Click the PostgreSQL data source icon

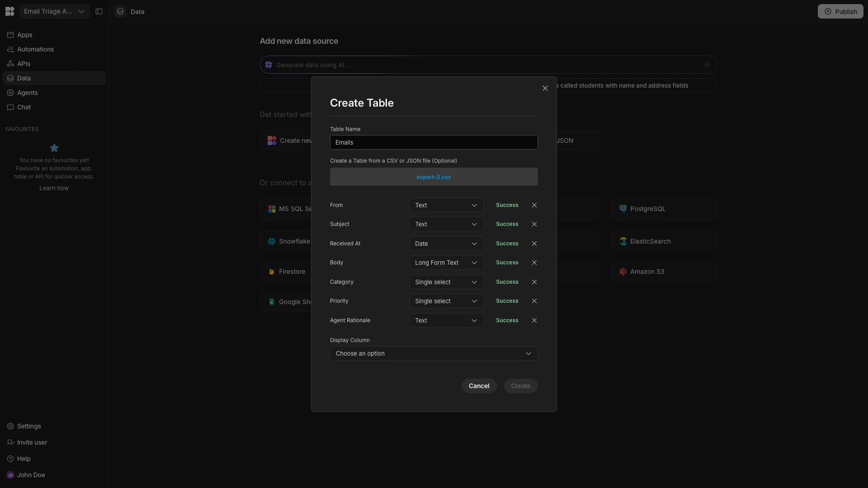623,209
